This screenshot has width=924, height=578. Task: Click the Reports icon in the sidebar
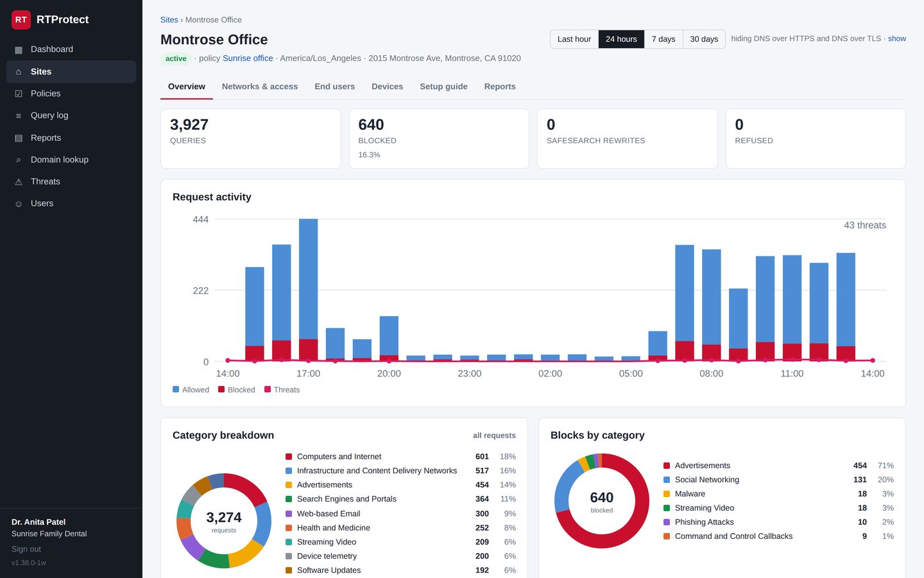pyautogui.click(x=19, y=138)
